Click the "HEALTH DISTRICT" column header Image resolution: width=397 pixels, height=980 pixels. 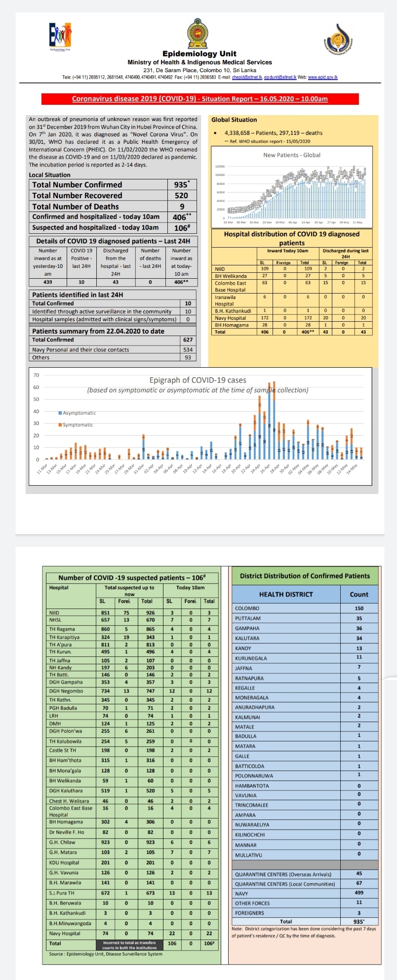click(x=286, y=595)
